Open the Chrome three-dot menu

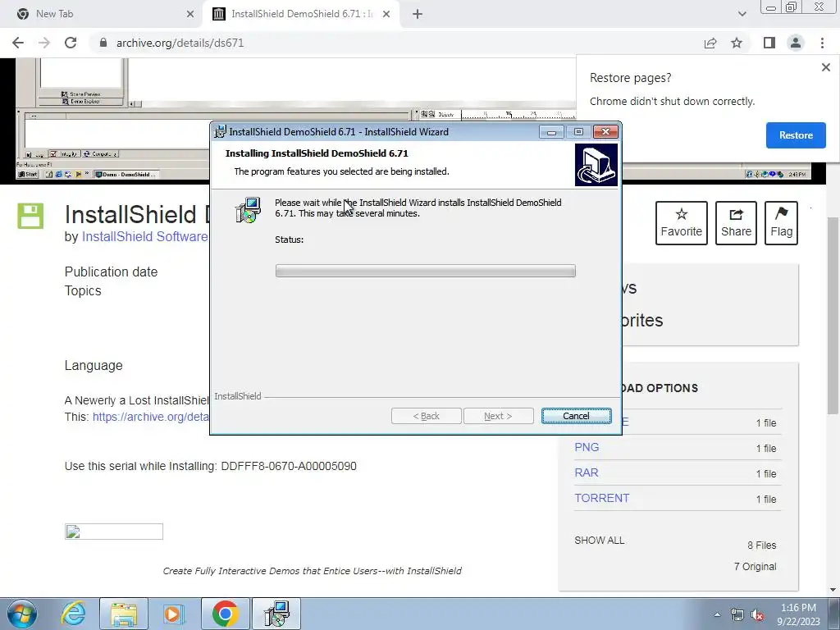(x=822, y=43)
